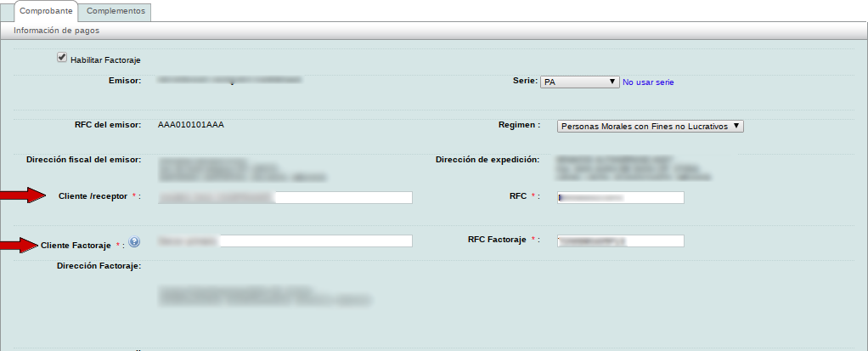This screenshot has height=351, width=868.
Task: Click red arrow pointing to Cliente /receptor
Action: tap(25, 196)
